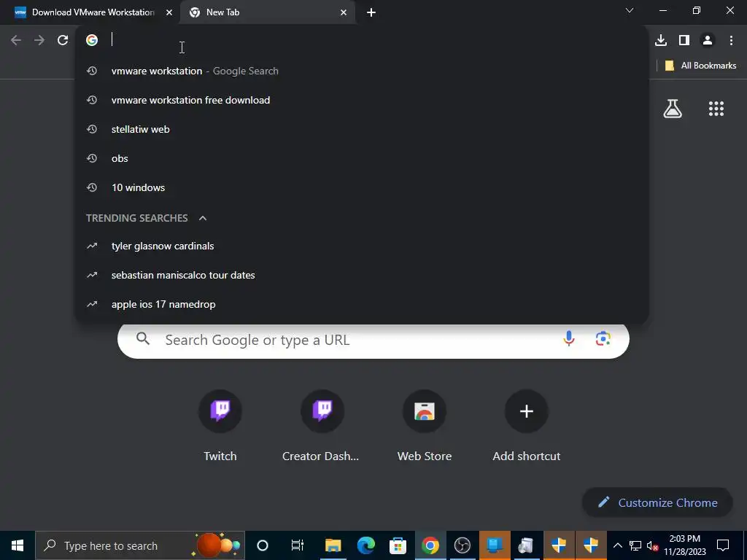Open Cortana circle icon in taskbar
Viewport: 747px width, 560px height.
(263, 545)
